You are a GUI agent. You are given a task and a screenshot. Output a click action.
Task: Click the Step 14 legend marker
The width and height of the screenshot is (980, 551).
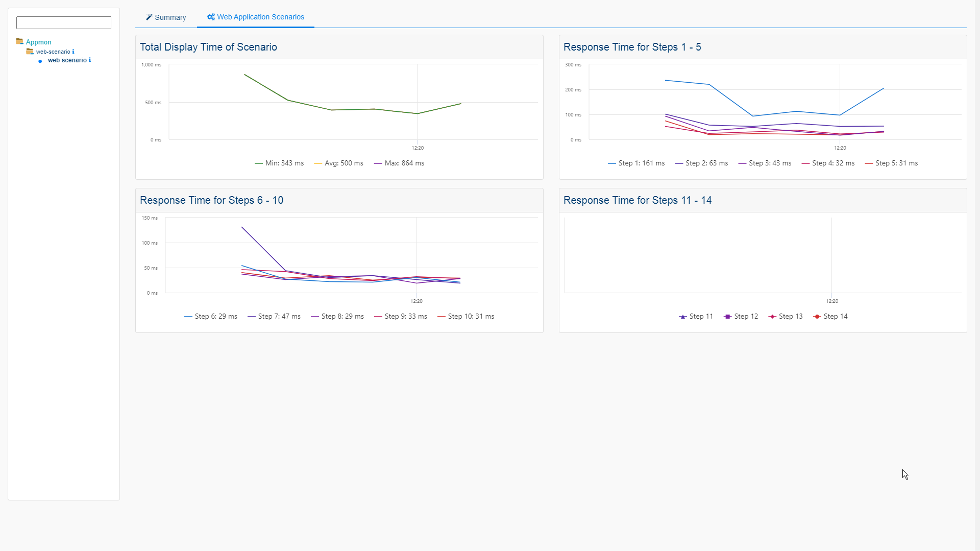[x=817, y=317]
